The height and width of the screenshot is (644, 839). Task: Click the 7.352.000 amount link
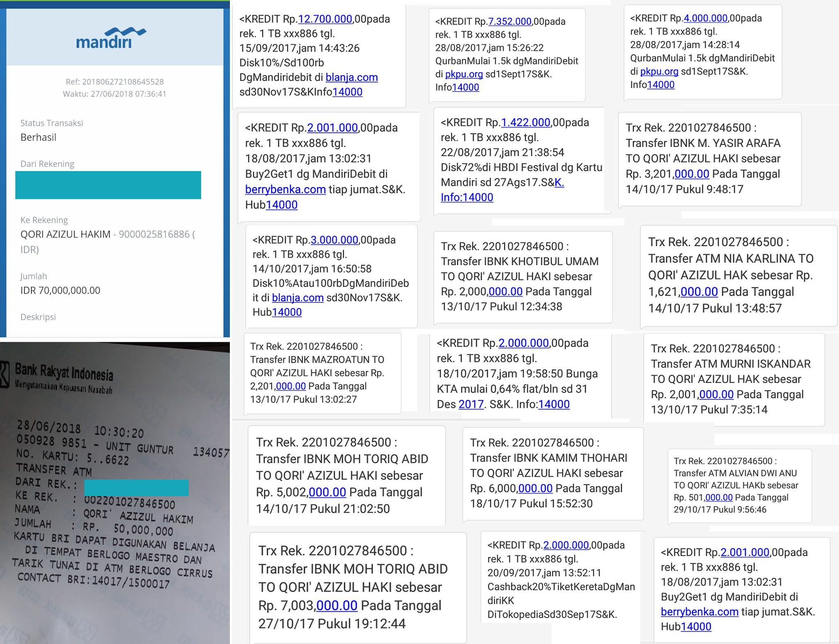pos(510,21)
